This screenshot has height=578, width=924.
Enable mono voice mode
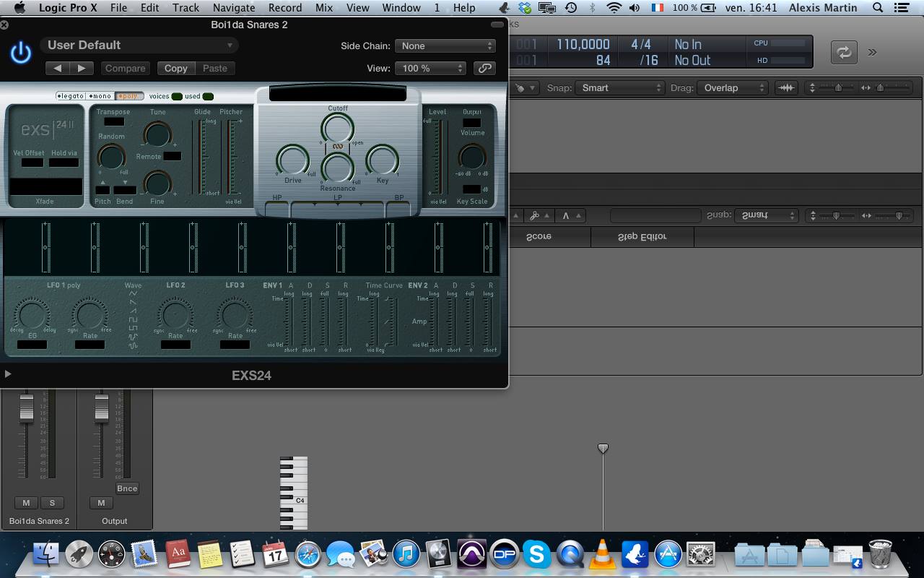click(100, 96)
